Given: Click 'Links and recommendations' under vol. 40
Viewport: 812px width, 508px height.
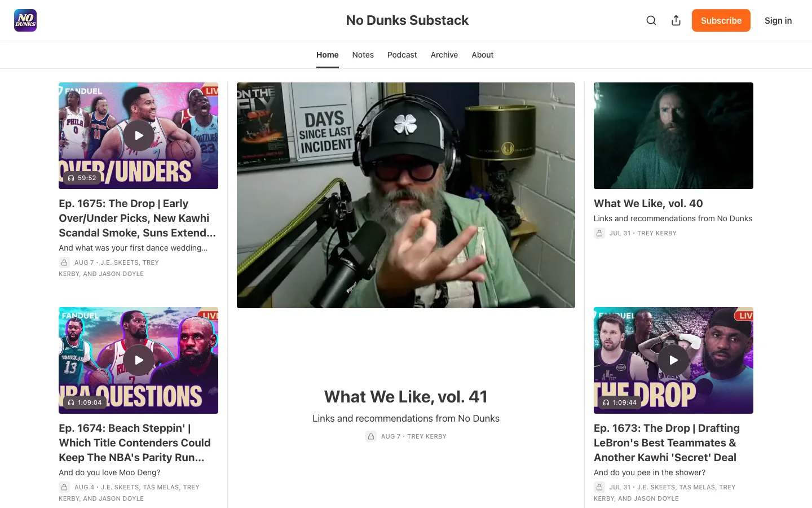Looking at the screenshot, I should [x=673, y=218].
